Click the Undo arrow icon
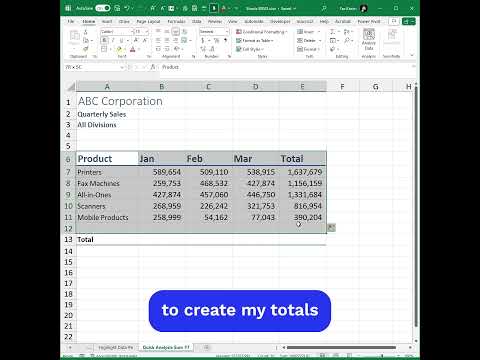The height and width of the screenshot is (360, 480). [x=127, y=8]
